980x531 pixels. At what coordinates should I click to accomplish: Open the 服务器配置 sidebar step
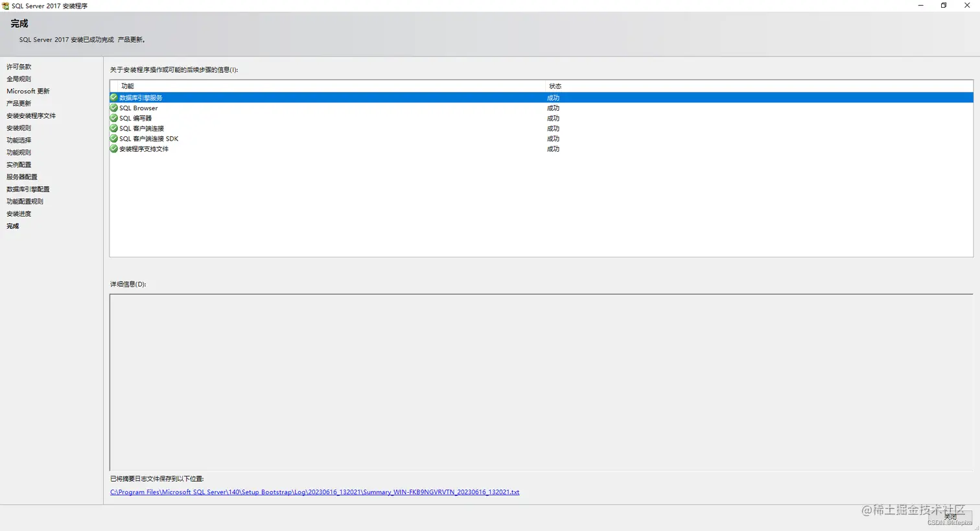[x=22, y=177]
